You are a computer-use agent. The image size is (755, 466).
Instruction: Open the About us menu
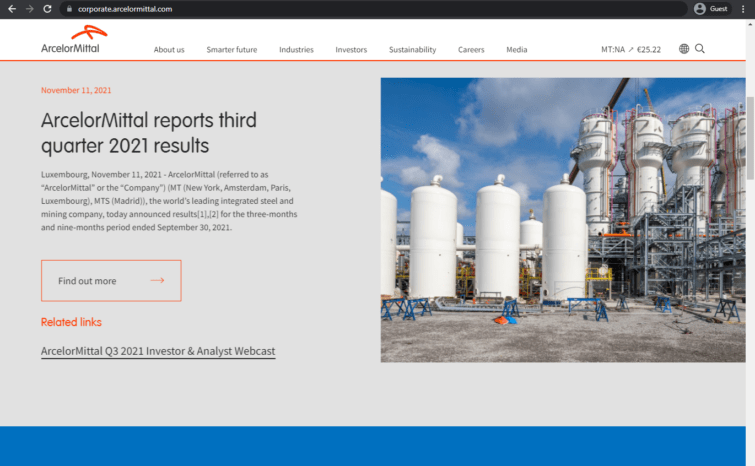169,50
